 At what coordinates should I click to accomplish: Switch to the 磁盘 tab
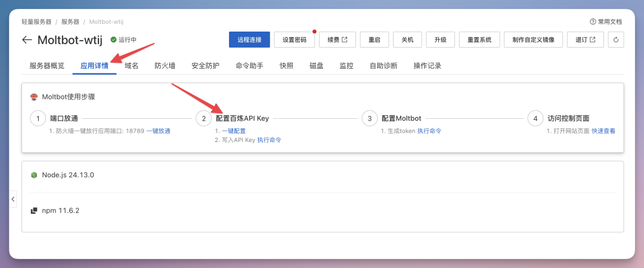(316, 66)
